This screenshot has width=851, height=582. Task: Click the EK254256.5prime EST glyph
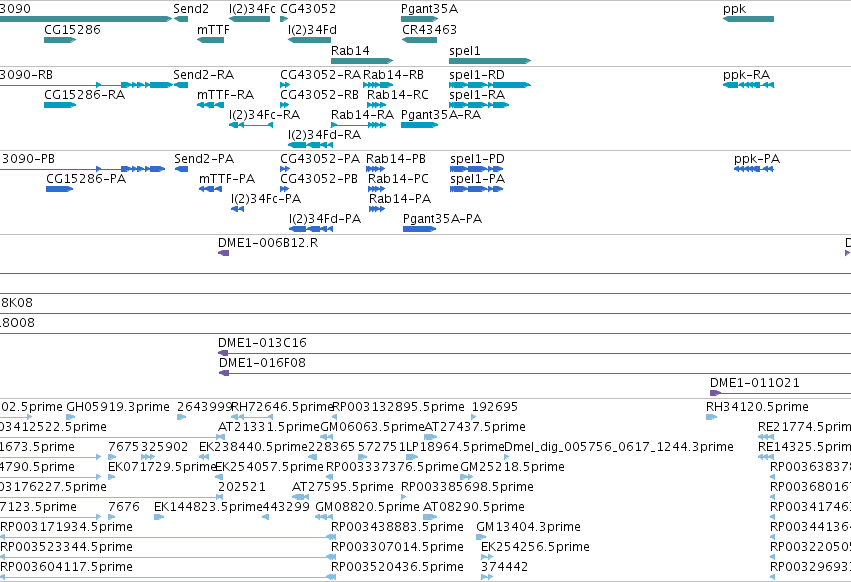pyautogui.click(x=487, y=557)
